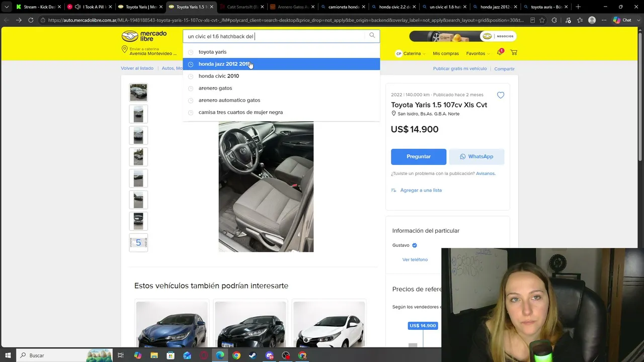This screenshot has width=644, height=362.
Task: Open the '5' more photos thumbnail
Action: (138, 243)
